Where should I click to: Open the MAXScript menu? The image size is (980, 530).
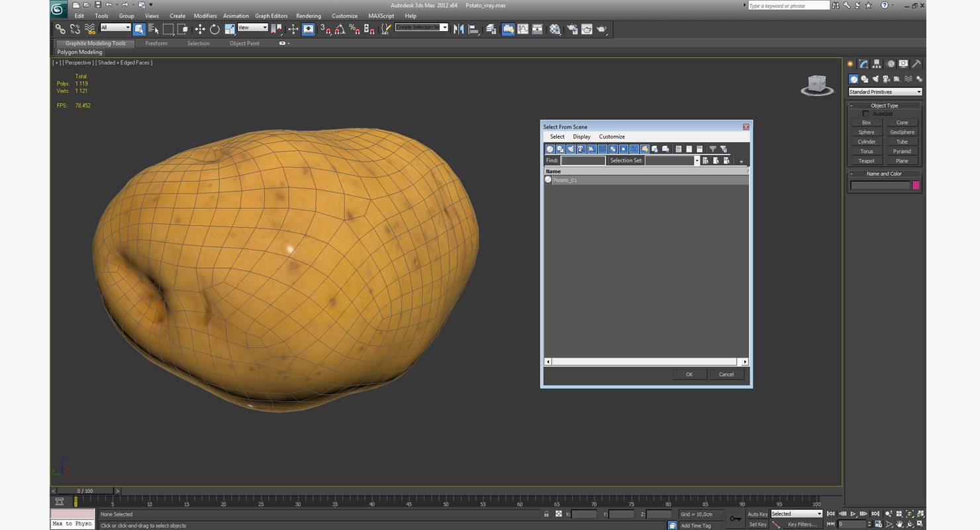point(381,16)
